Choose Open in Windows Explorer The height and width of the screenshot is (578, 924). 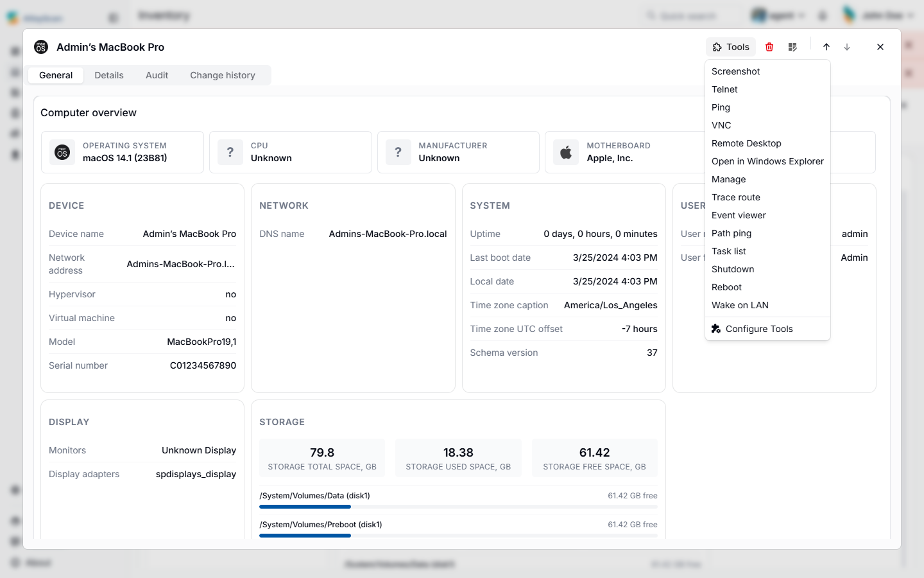point(767,161)
